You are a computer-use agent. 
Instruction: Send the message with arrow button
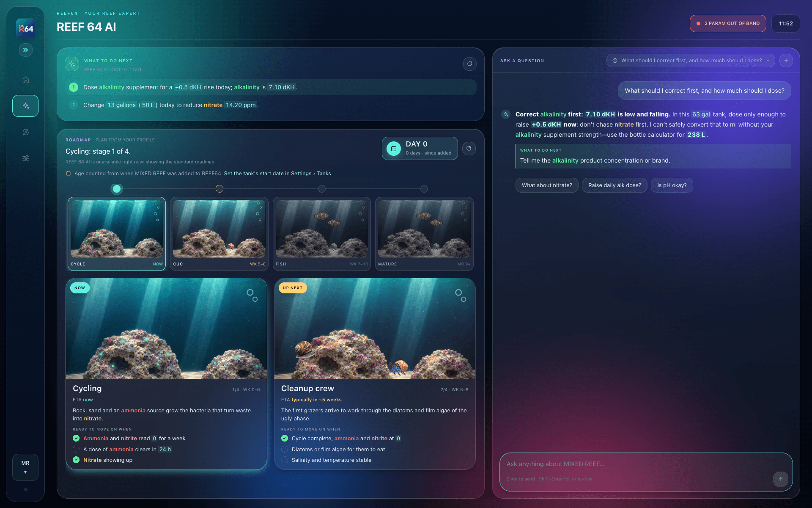780,479
